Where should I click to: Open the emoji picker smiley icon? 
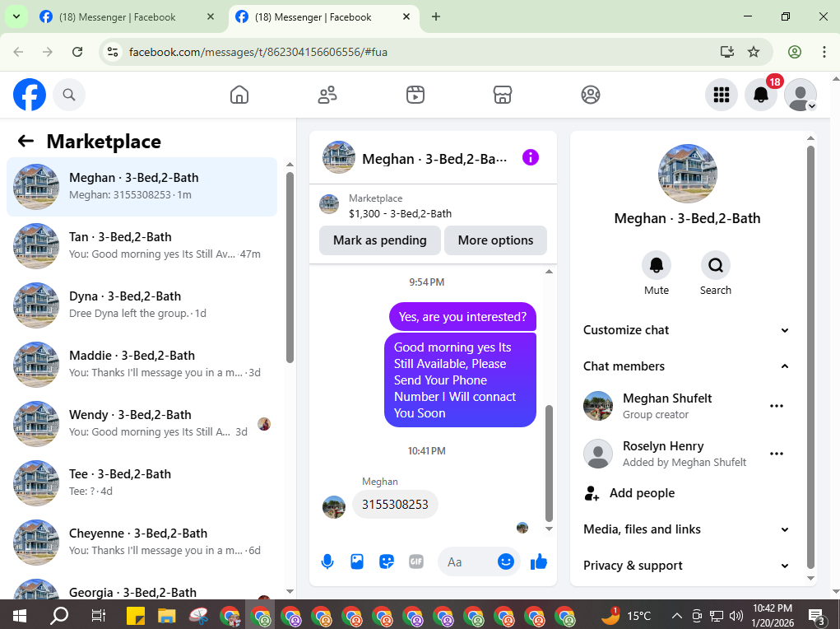point(506,561)
